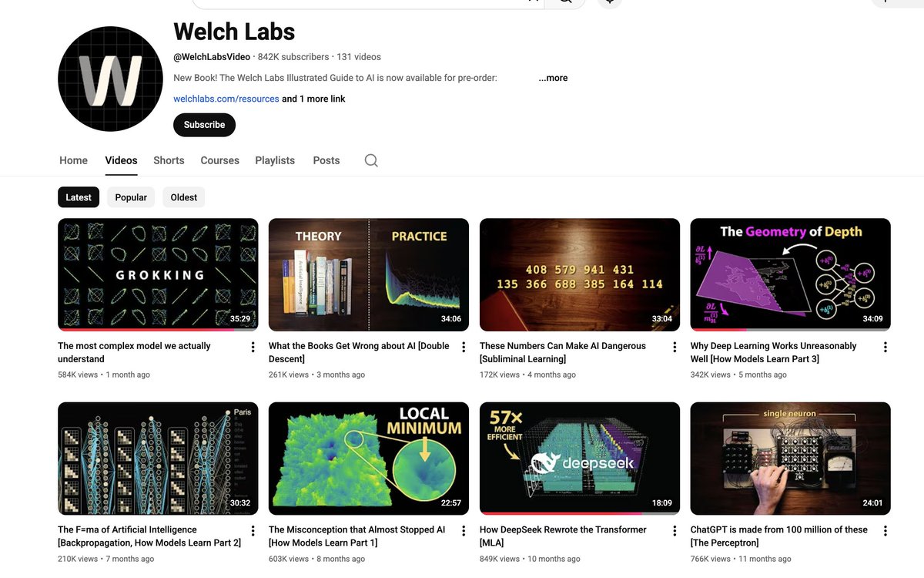Click the 'New Book! The Welch Labs Illustrated Guide' description
Viewport: 924px width, 578px height.
tap(335, 78)
